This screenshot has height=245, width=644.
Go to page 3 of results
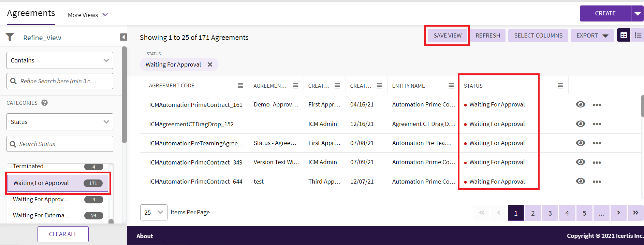pyautogui.click(x=550, y=213)
